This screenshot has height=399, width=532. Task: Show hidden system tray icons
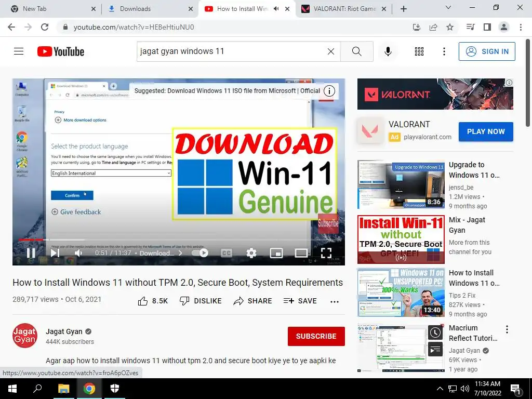[x=440, y=389]
